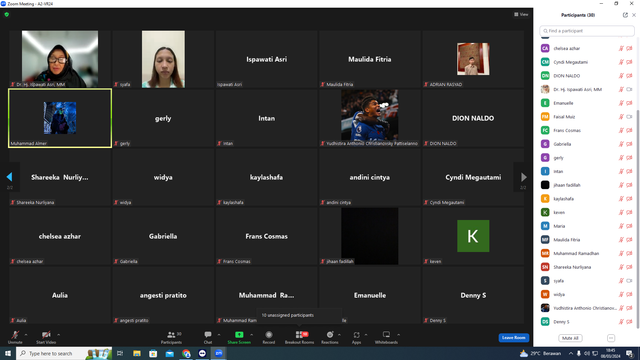The image size is (640, 360).
Task: Click video-off icon for widya in list
Action: point(629,294)
